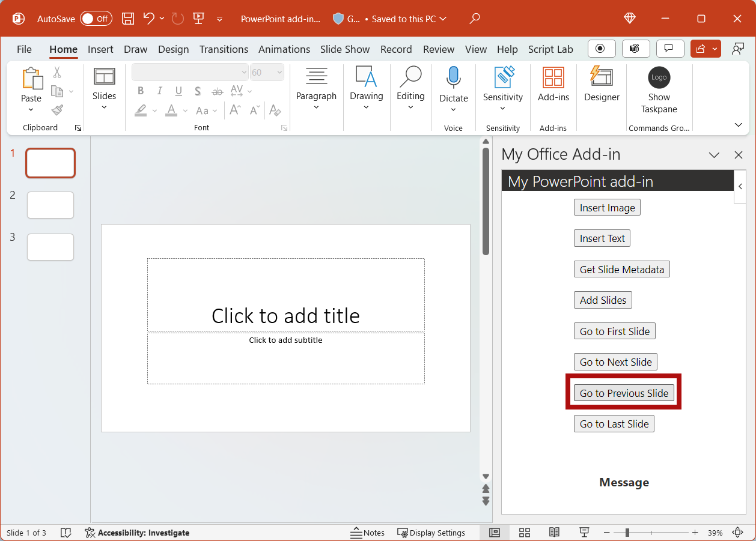Click the diamond premium icon
This screenshot has width=756, height=541.
(x=630, y=19)
